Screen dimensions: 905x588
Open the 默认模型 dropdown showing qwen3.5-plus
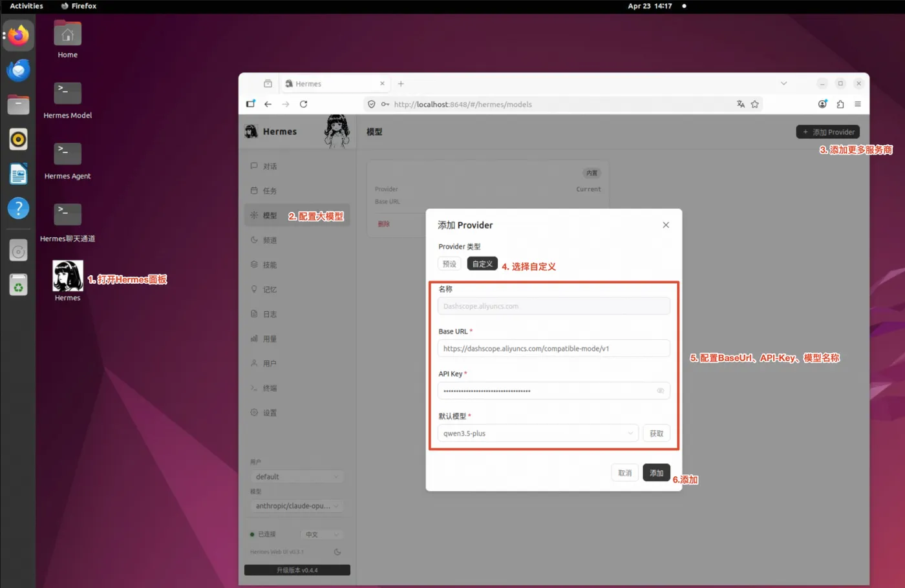pyautogui.click(x=538, y=434)
